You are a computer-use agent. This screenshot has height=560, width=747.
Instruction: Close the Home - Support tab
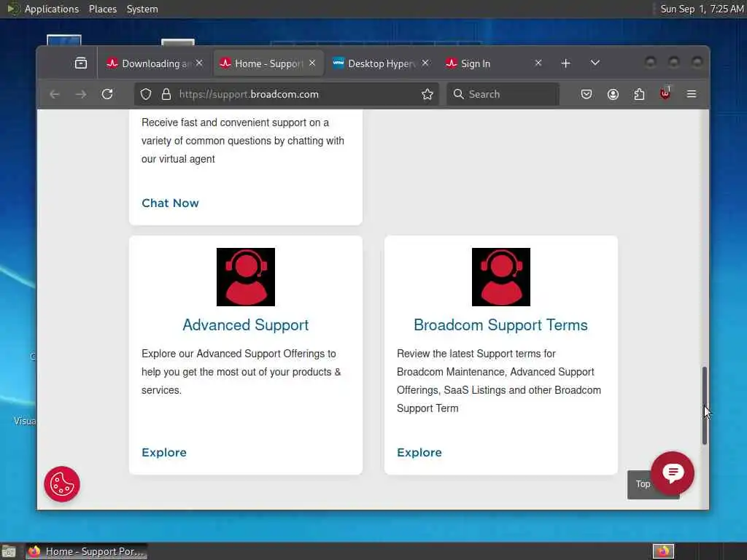point(312,63)
